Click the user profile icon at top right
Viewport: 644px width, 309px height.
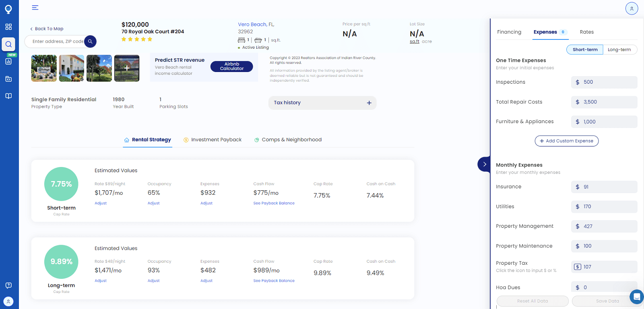click(x=632, y=8)
